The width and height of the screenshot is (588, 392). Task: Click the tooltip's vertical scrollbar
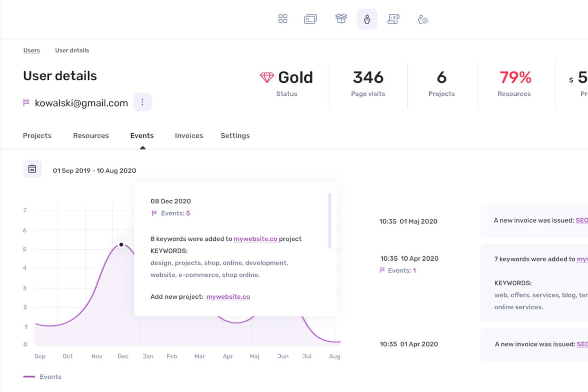(x=330, y=221)
